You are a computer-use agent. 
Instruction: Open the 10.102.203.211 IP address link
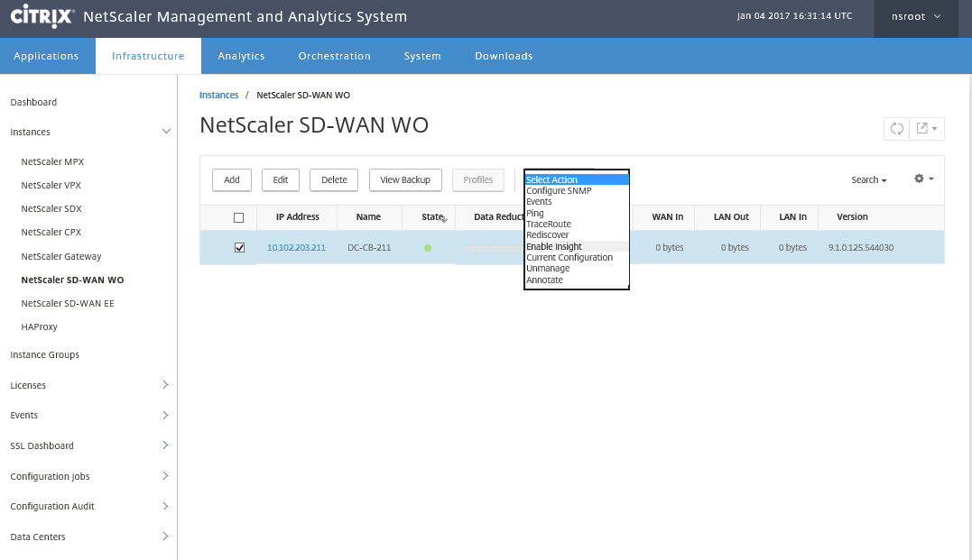tap(296, 248)
